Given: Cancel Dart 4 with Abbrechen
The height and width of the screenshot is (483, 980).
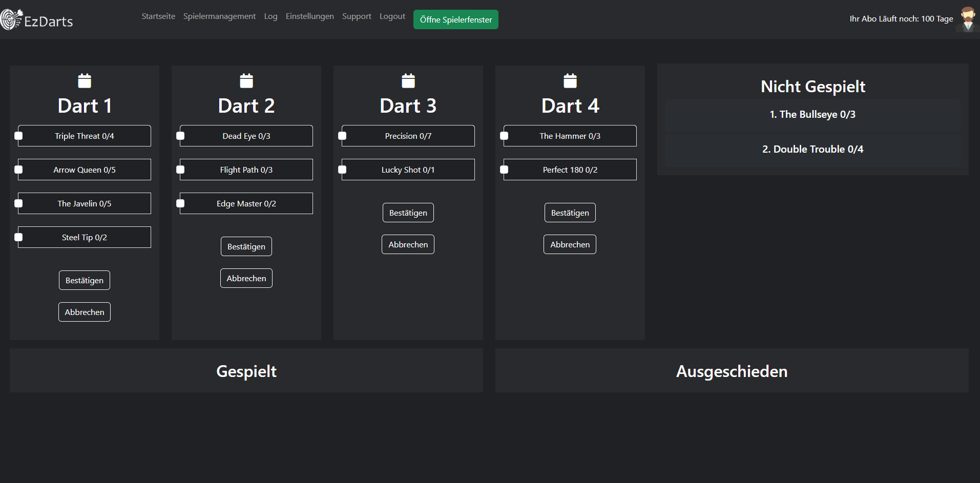Looking at the screenshot, I should 570,244.
